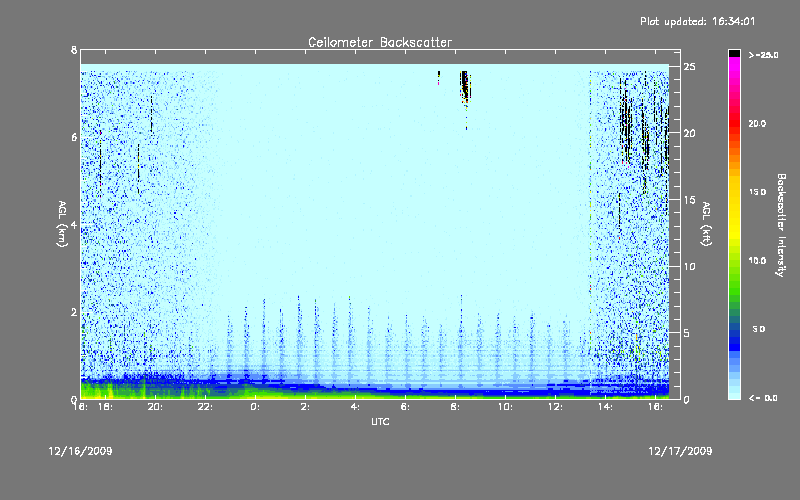The width and height of the screenshot is (800, 500).
Task: Click the 6 tick on the km axis
Action: [x=74, y=137]
